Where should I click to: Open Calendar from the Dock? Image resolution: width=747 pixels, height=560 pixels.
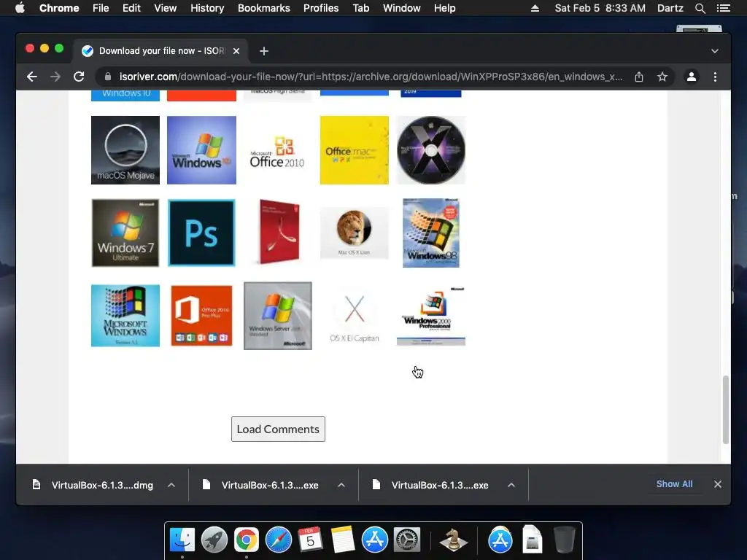coord(310,540)
